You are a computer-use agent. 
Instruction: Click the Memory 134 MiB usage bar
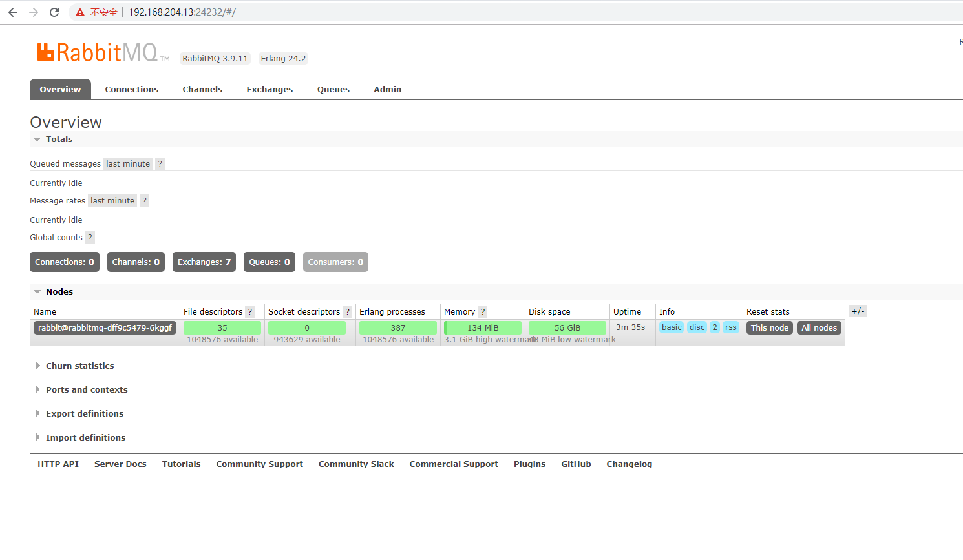click(483, 327)
